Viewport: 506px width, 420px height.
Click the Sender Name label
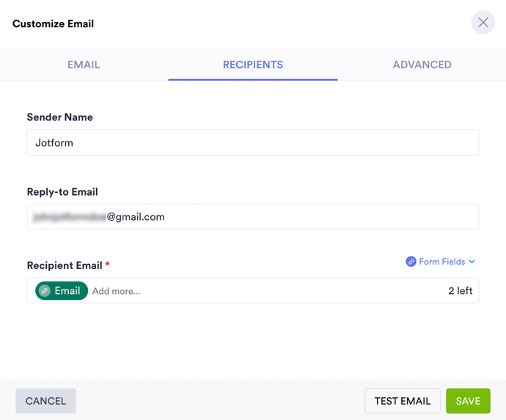coord(60,117)
